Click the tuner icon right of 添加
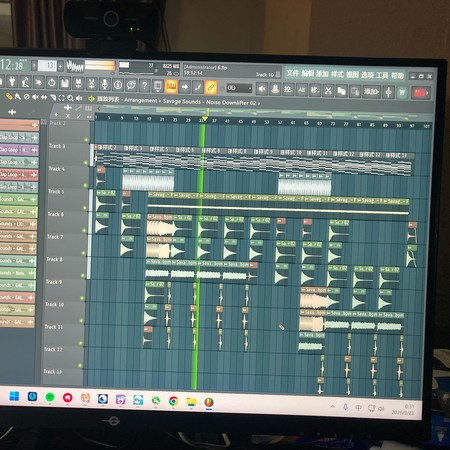Screen dimensions: 450x450 tap(388, 92)
